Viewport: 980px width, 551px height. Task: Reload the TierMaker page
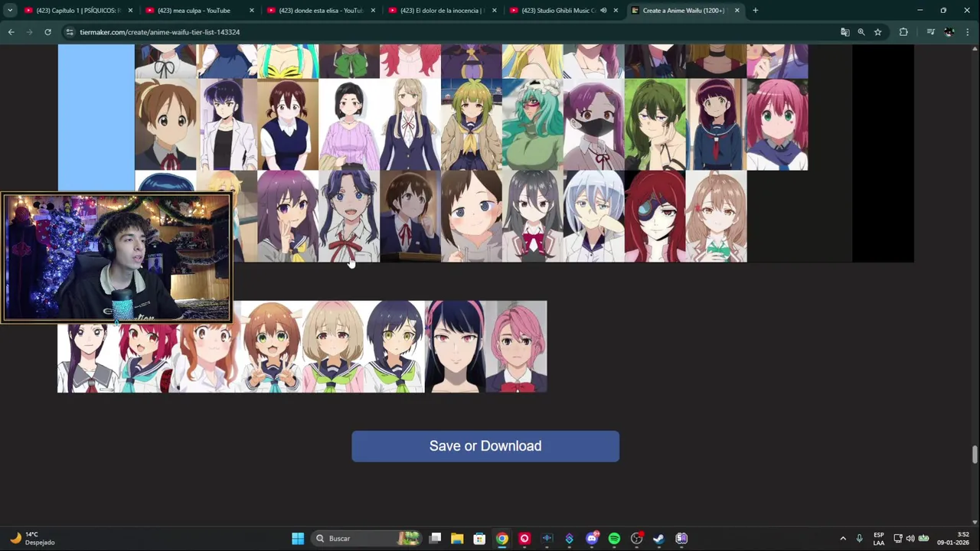tap(47, 32)
